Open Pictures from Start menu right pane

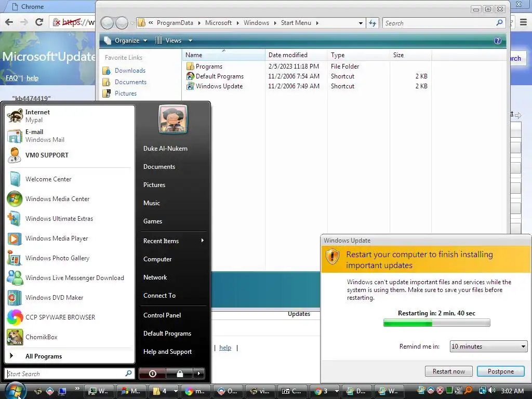pos(154,185)
